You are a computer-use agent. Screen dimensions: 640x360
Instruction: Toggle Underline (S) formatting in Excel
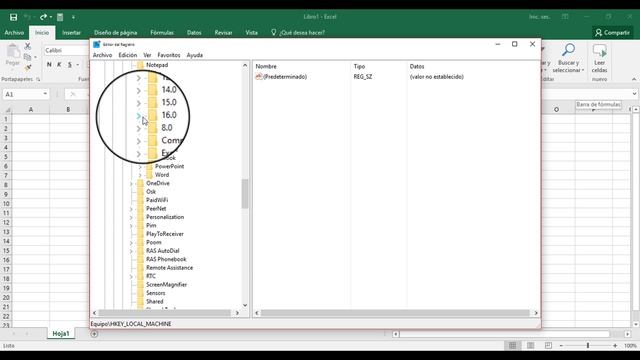[x=70, y=64]
